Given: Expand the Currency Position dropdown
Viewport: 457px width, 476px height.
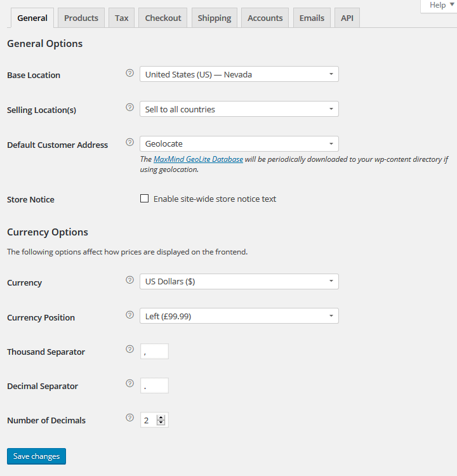Looking at the screenshot, I should 239,316.
